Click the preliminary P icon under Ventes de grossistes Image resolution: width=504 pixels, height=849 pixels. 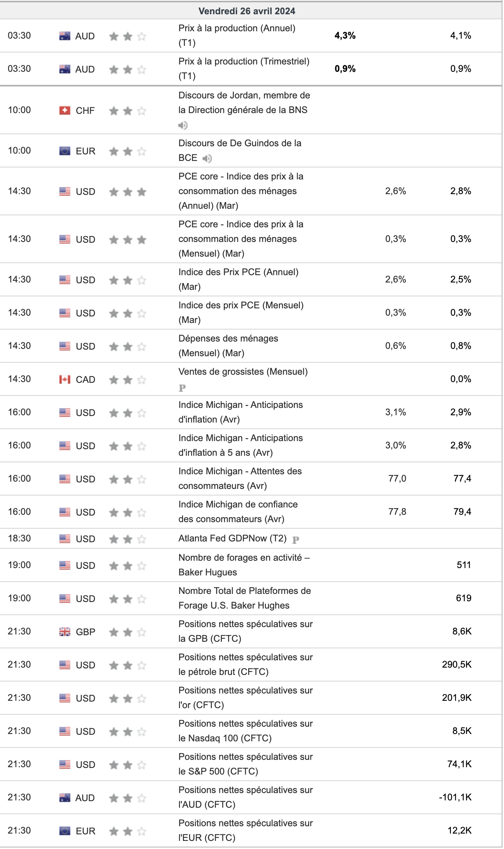click(183, 388)
